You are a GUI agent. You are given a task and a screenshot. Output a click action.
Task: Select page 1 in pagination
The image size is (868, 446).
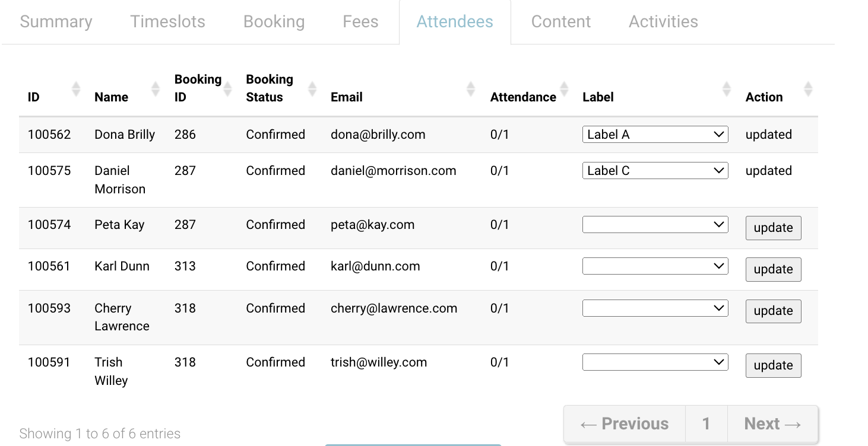[706, 424]
